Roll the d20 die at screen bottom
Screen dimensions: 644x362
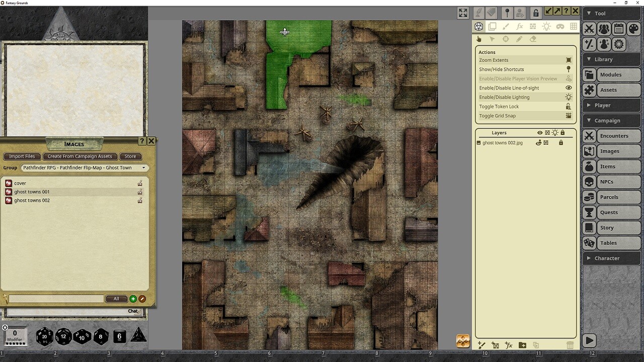click(x=43, y=337)
